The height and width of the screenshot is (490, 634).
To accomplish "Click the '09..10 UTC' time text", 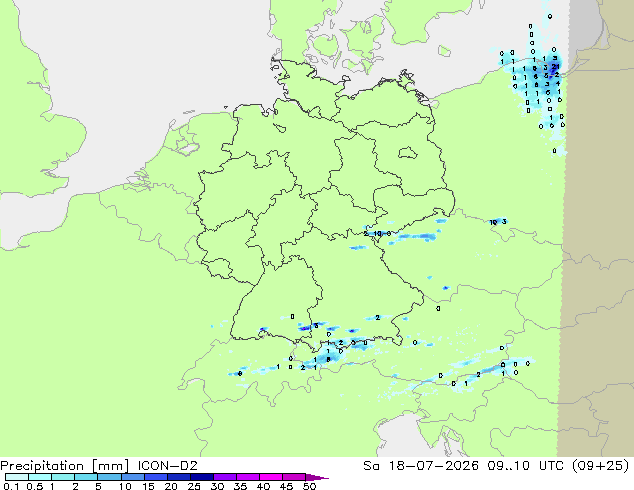I will [x=525, y=466].
